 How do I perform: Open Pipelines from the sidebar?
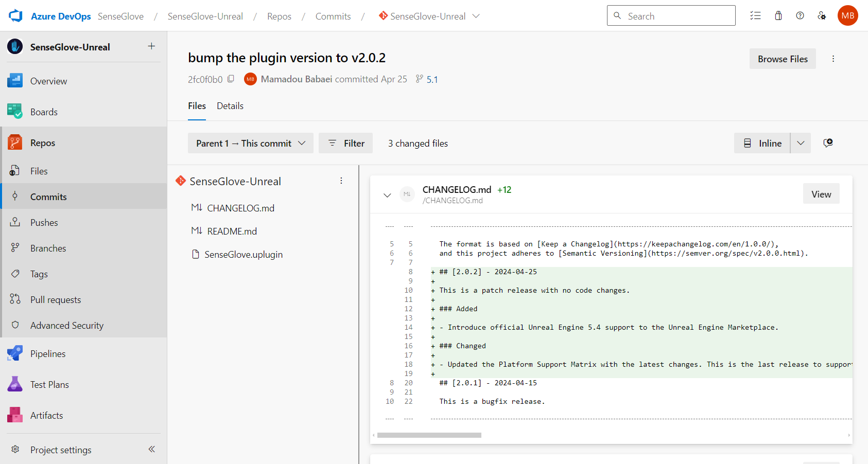tap(48, 353)
